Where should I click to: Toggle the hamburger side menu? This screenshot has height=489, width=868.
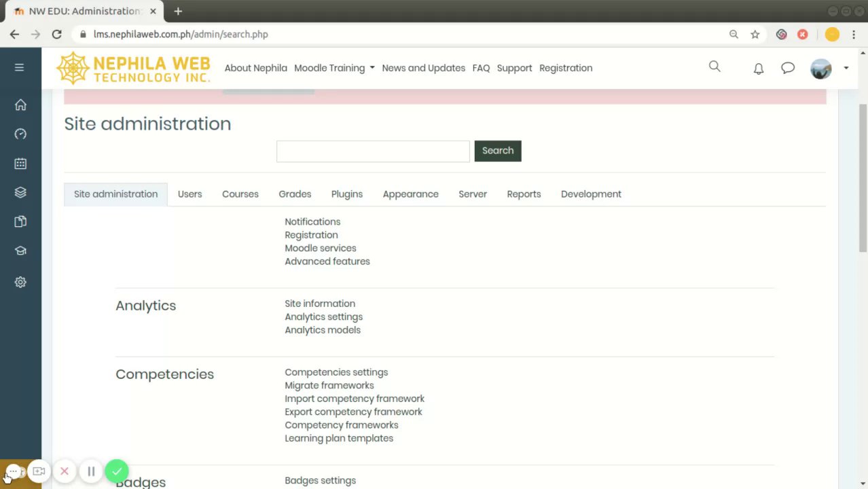pos(19,67)
